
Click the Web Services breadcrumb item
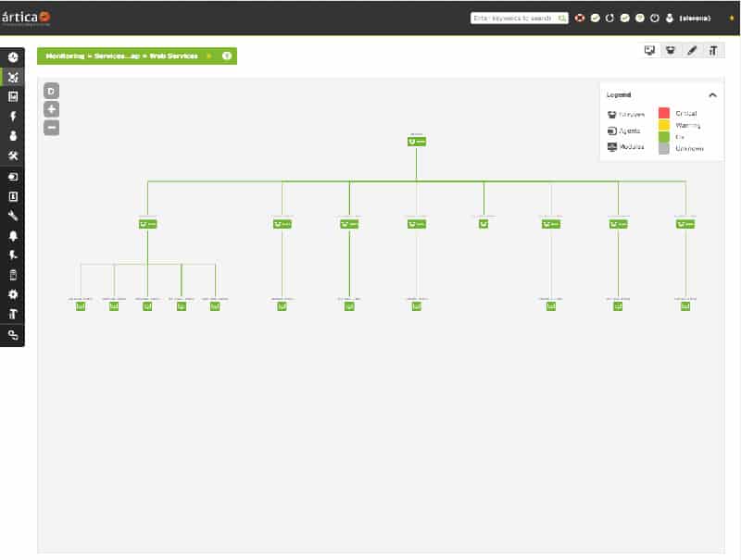173,56
